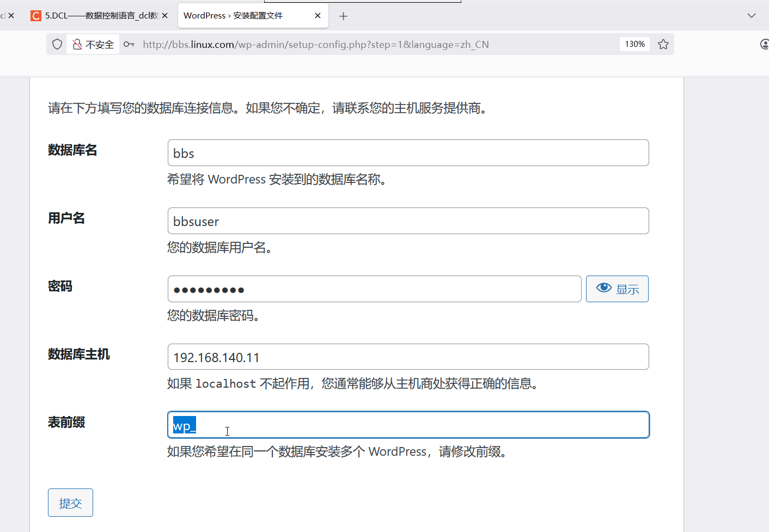
Task: Click the 数据库名 label
Action: 72,150
